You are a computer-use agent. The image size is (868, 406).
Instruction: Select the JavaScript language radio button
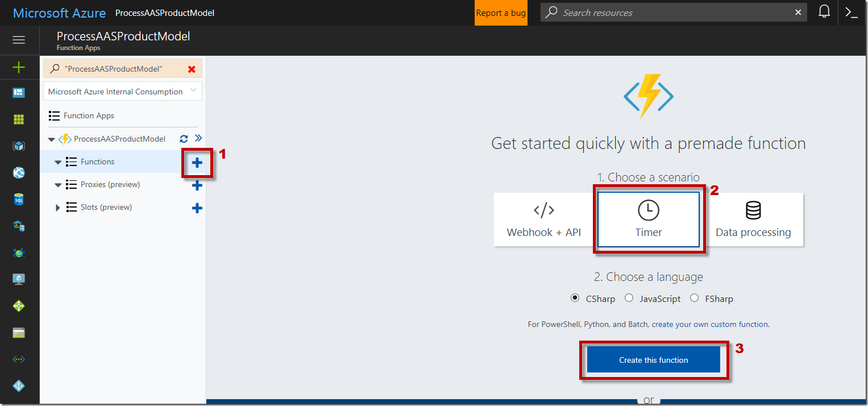pos(629,298)
